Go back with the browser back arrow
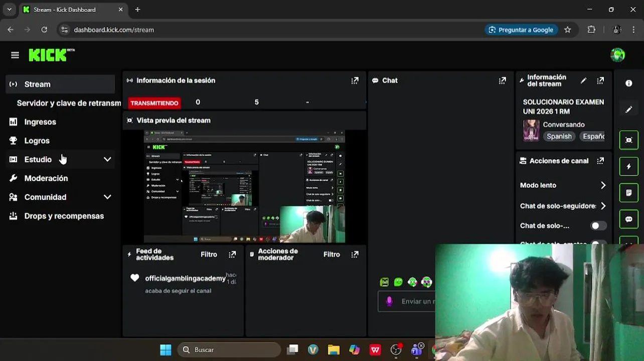 11,30
